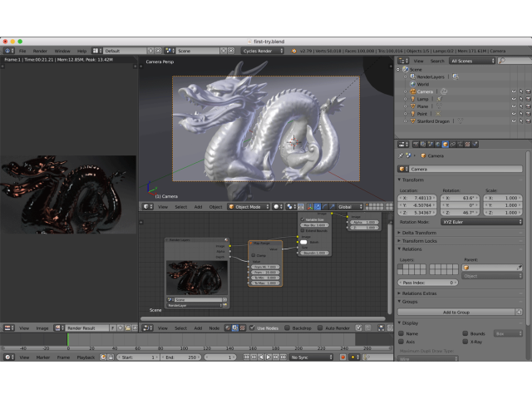The height and width of the screenshot is (399, 532).
Task: Select the Object properties tab icon
Action: point(446,144)
